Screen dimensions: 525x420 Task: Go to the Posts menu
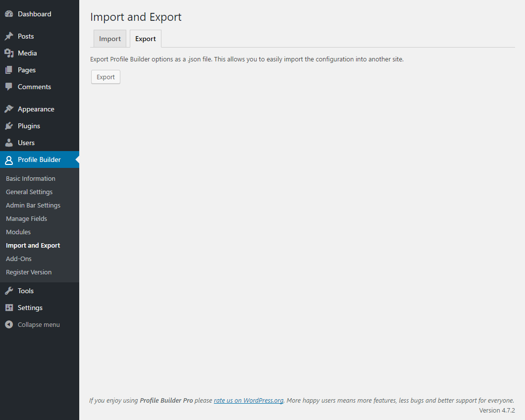click(x=26, y=36)
